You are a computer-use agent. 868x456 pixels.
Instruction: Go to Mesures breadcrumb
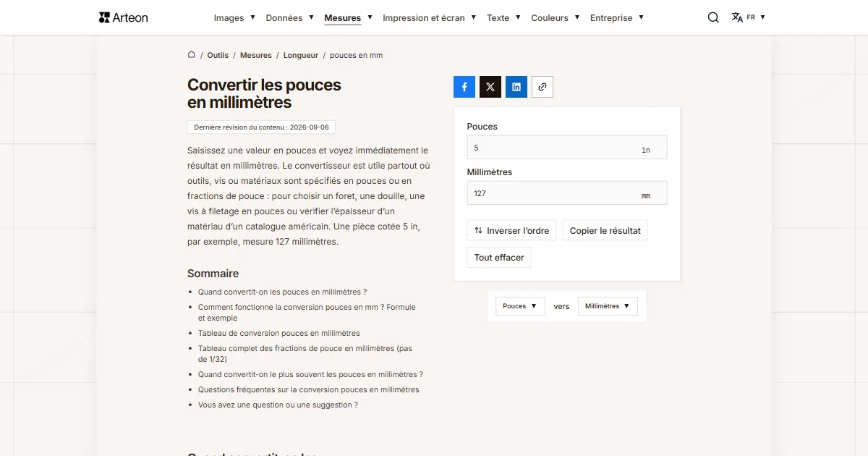pyautogui.click(x=256, y=55)
